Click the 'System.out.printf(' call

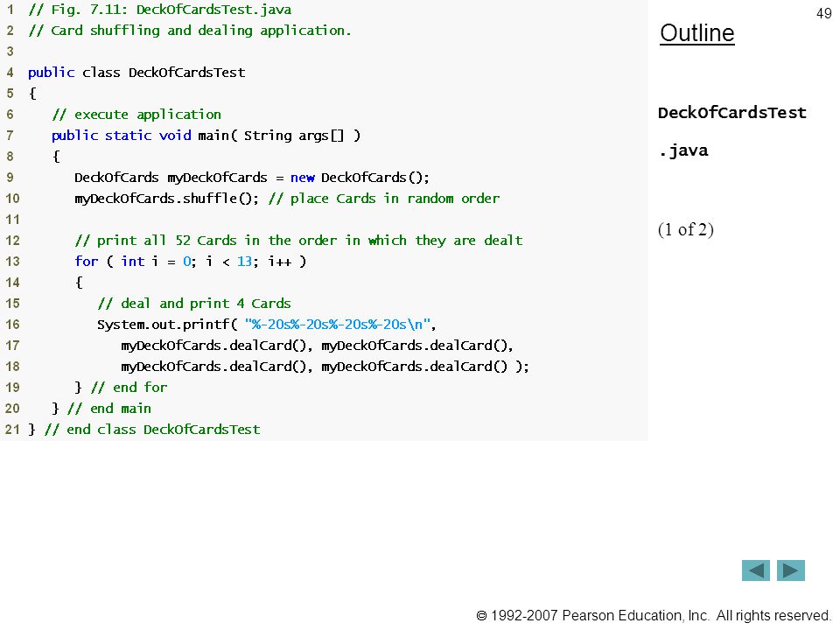pos(167,325)
